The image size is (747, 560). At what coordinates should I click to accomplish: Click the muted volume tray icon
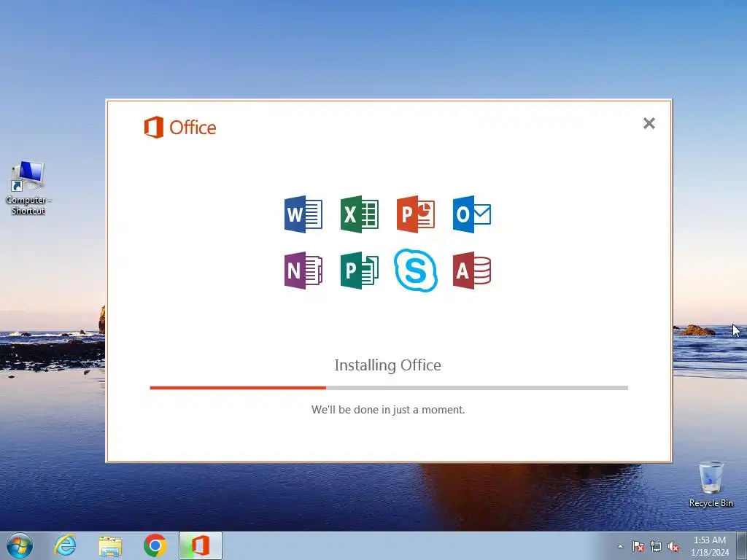coord(673,546)
